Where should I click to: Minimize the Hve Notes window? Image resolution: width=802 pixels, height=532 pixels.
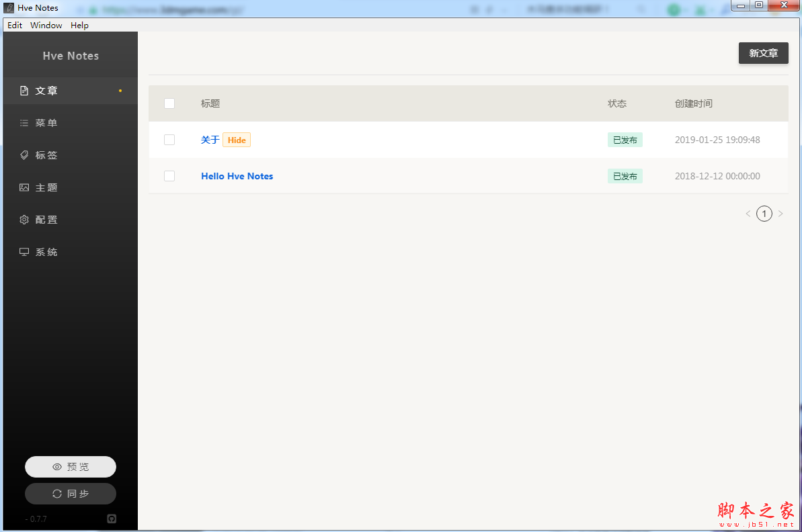click(x=741, y=5)
